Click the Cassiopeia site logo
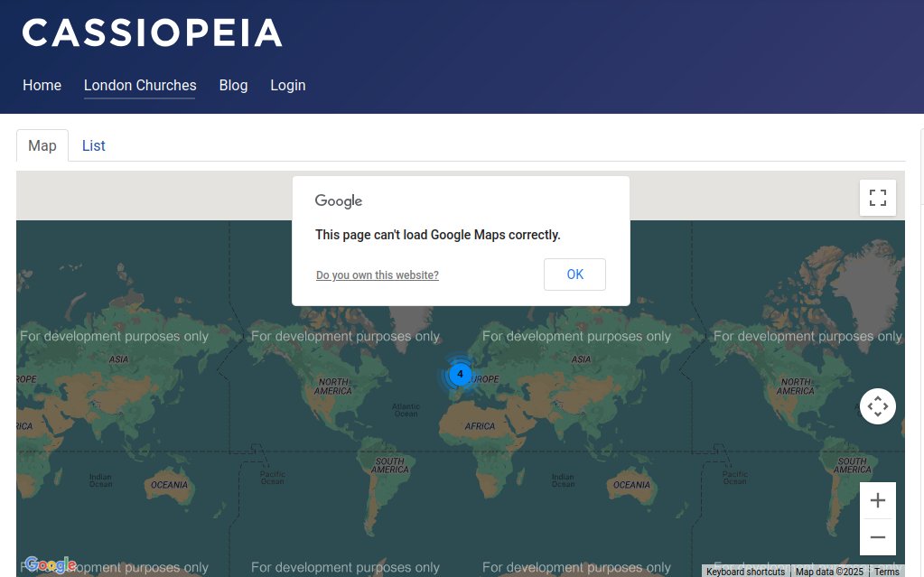924x577 pixels. tap(152, 33)
